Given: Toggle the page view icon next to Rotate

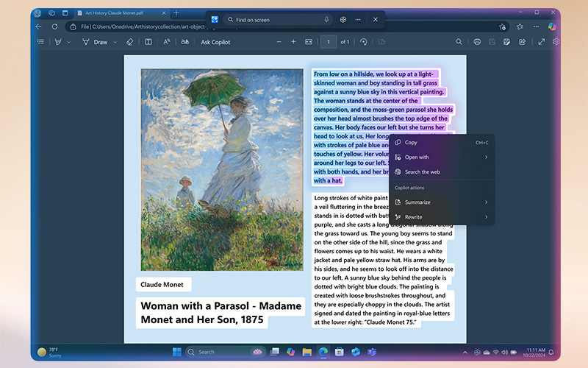Looking at the screenshot, I should pos(381,42).
